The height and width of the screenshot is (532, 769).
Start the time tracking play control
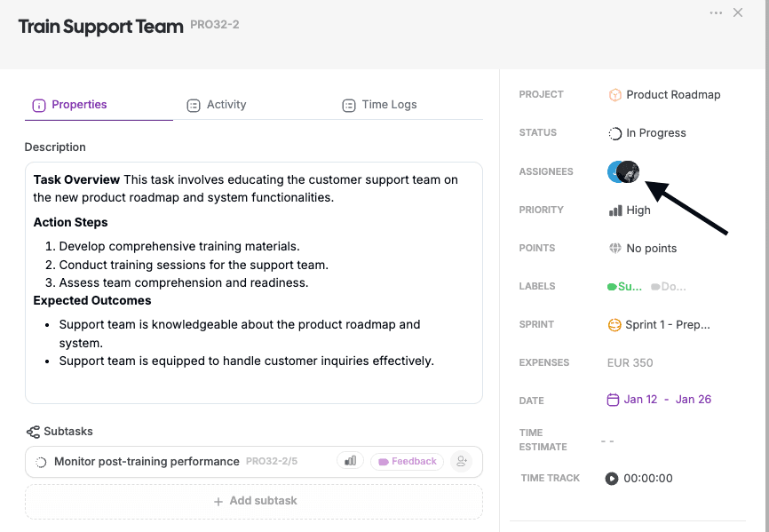(611, 478)
